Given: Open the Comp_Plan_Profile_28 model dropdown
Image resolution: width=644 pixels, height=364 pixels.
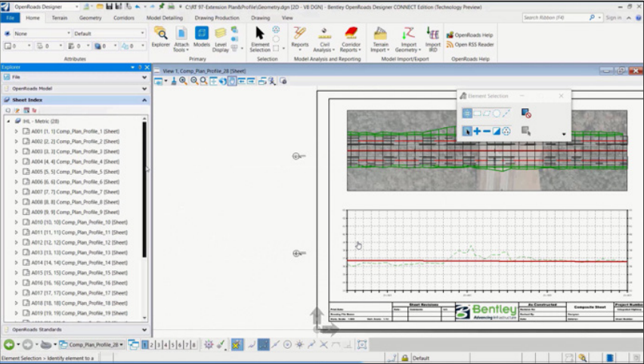Looking at the screenshot, I should (91, 344).
